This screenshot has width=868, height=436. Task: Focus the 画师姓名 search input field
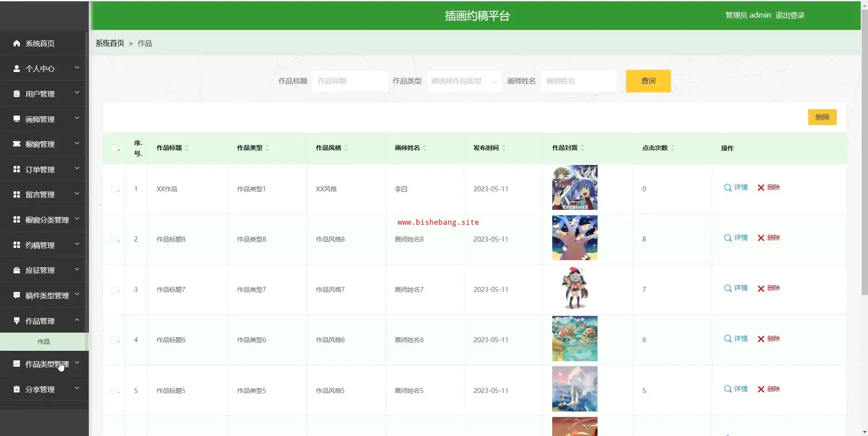point(579,81)
